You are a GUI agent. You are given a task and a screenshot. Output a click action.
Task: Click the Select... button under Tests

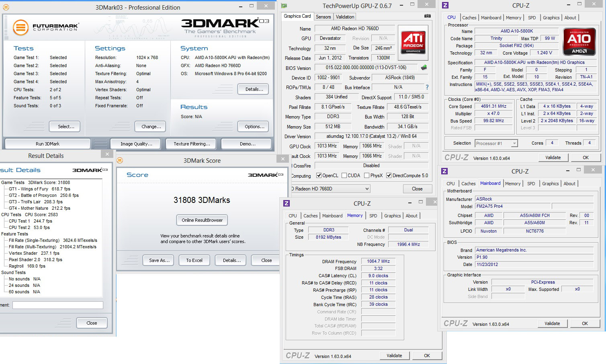pyautogui.click(x=65, y=127)
